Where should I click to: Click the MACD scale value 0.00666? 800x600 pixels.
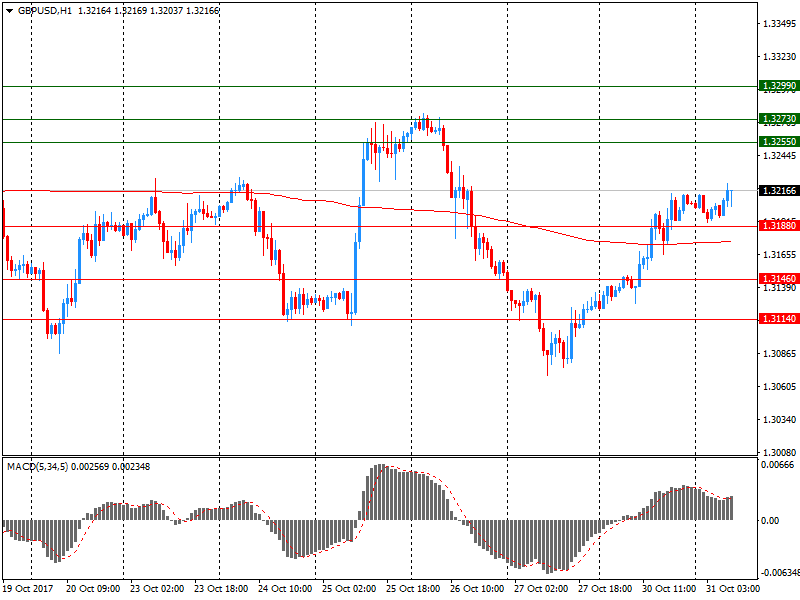click(777, 464)
